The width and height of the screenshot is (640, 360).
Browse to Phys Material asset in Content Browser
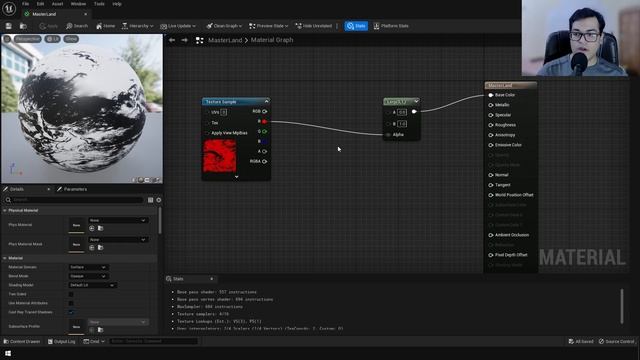coord(100,229)
